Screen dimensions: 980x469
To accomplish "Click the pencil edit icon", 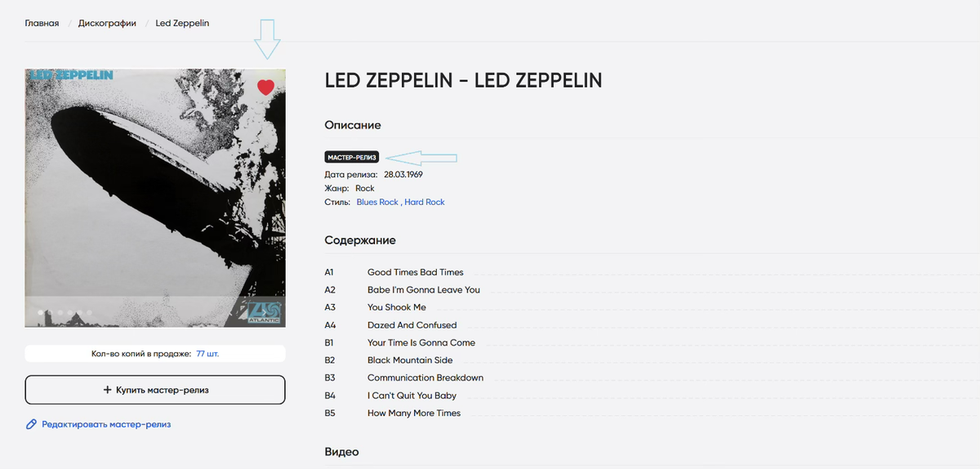I will tap(32, 425).
